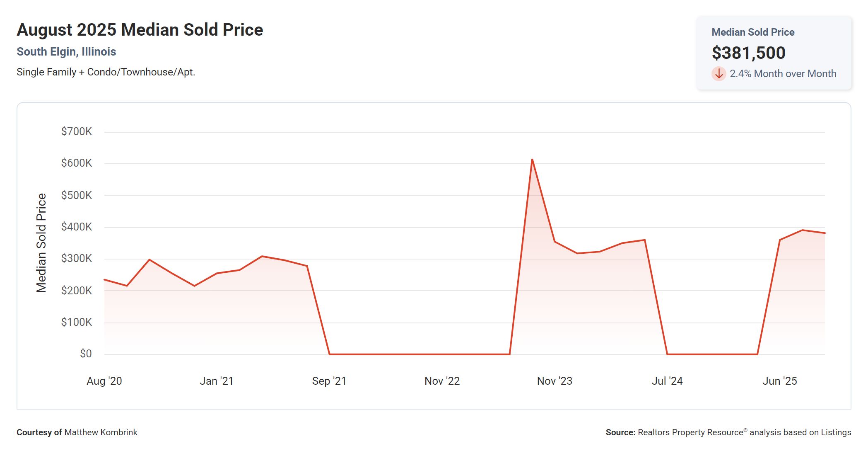
Task: Click the Aug '20 x-axis label
Action: pyautogui.click(x=104, y=381)
